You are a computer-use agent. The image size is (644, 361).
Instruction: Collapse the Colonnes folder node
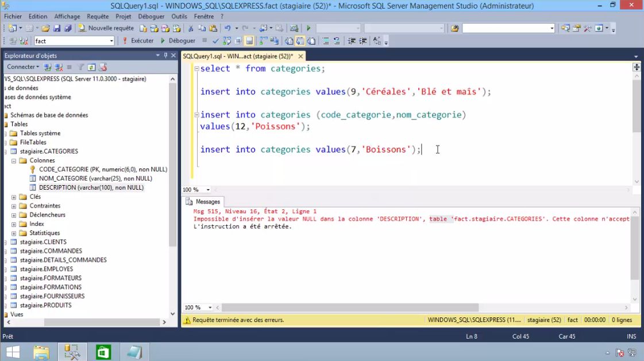14,161
